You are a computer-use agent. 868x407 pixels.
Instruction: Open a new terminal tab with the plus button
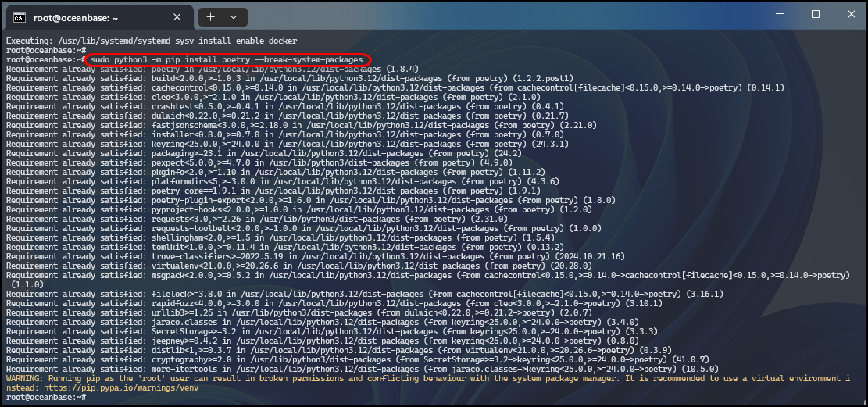point(210,17)
